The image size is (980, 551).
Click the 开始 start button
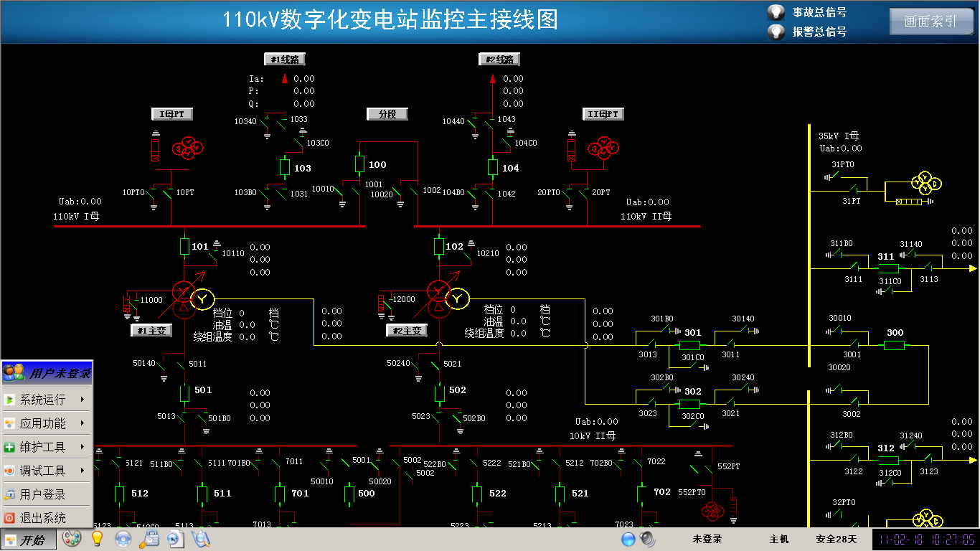coord(24,540)
